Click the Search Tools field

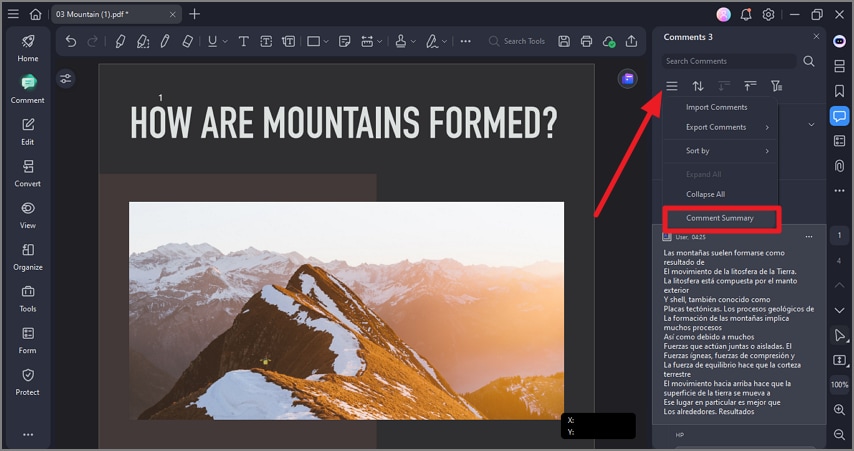[x=517, y=41]
